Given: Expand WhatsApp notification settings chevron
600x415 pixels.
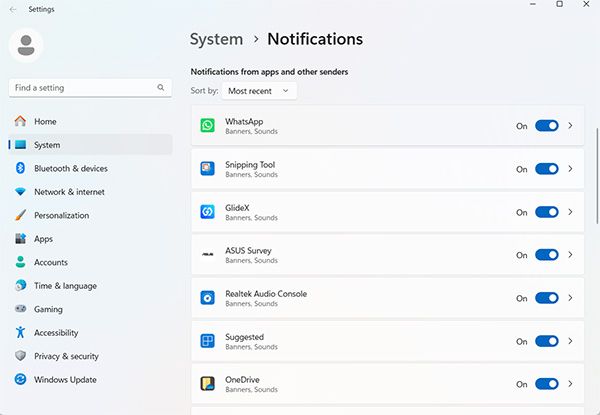Looking at the screenshot, I should click(x=570, y=125).
